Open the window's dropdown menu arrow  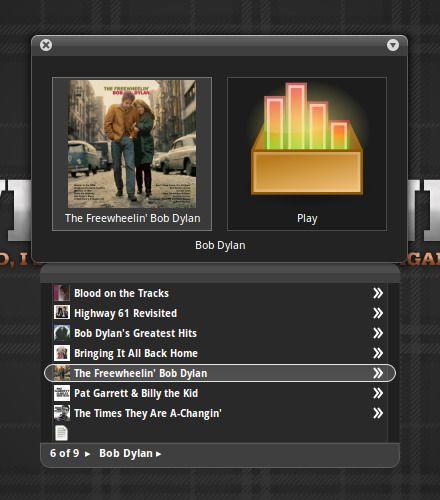pyautogui.click(x=393, y=45)
